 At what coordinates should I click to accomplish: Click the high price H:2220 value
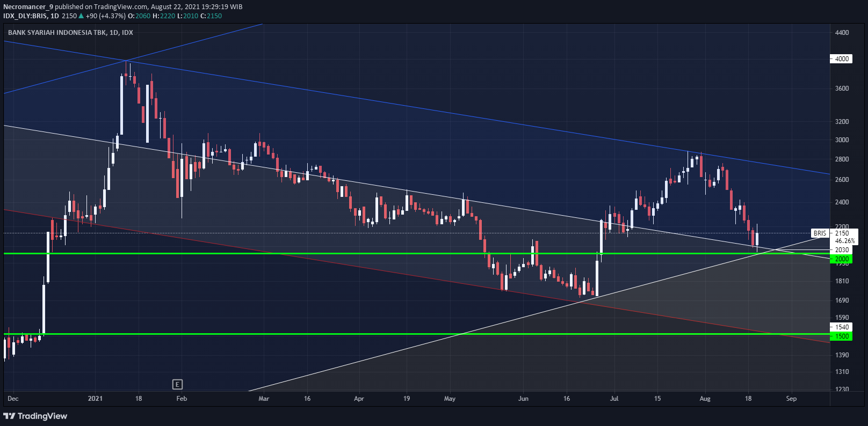coord(164,16)
